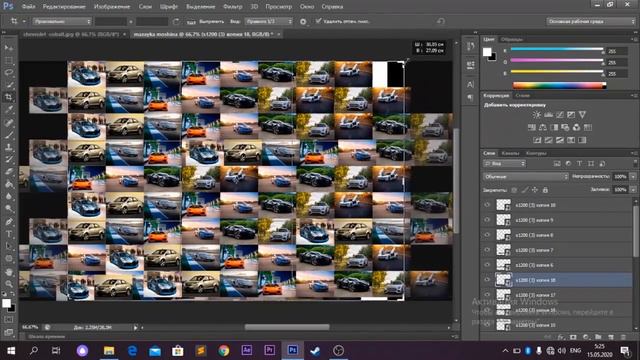Click the Выпрямить straighten button

[x=207, y=21]
